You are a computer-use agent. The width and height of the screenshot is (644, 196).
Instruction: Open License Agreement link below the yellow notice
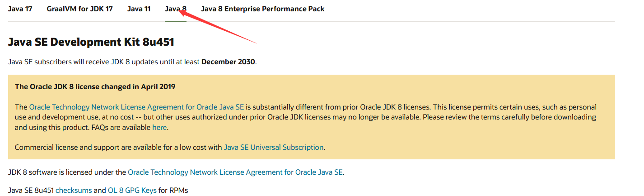point(235,172)
